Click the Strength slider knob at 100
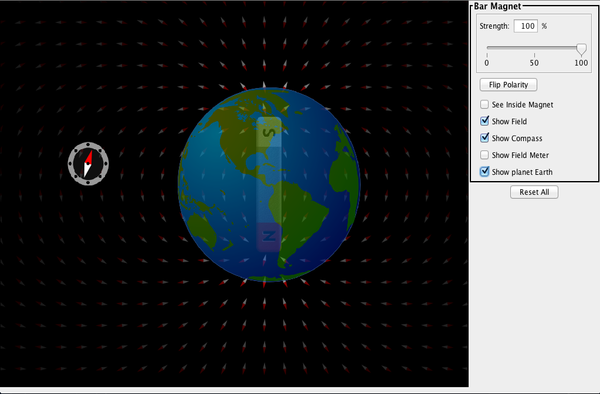This screenshot has width=600, height=394. pos(581,49)
